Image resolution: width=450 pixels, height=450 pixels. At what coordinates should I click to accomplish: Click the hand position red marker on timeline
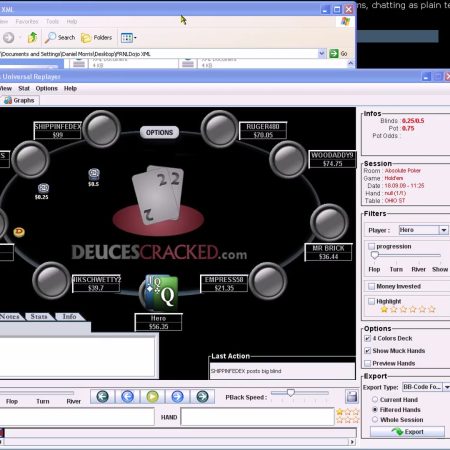[2, 433]
